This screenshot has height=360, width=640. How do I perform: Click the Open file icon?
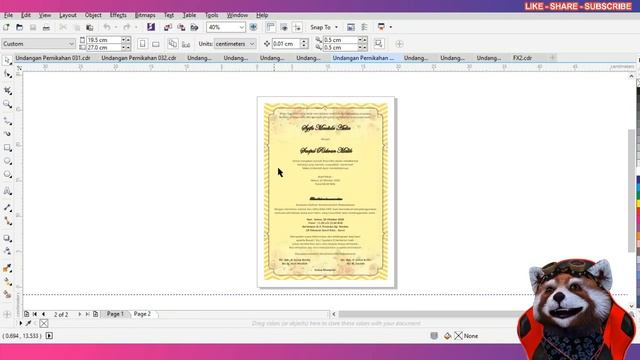19,27
